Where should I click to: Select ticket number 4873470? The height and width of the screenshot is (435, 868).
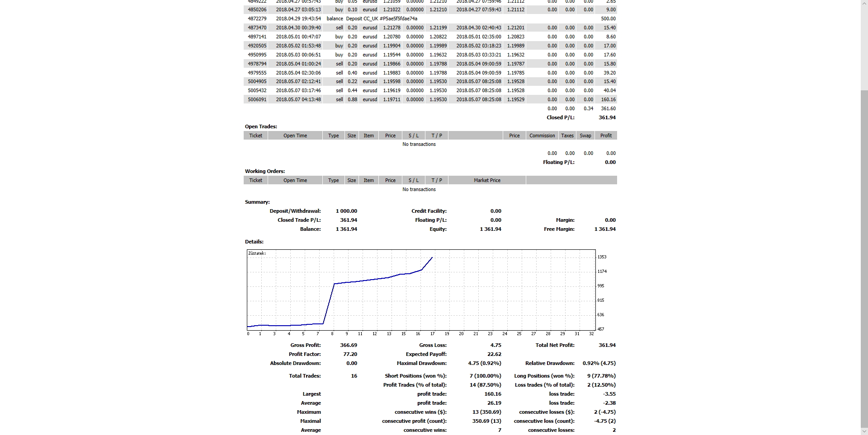(257, 28)
